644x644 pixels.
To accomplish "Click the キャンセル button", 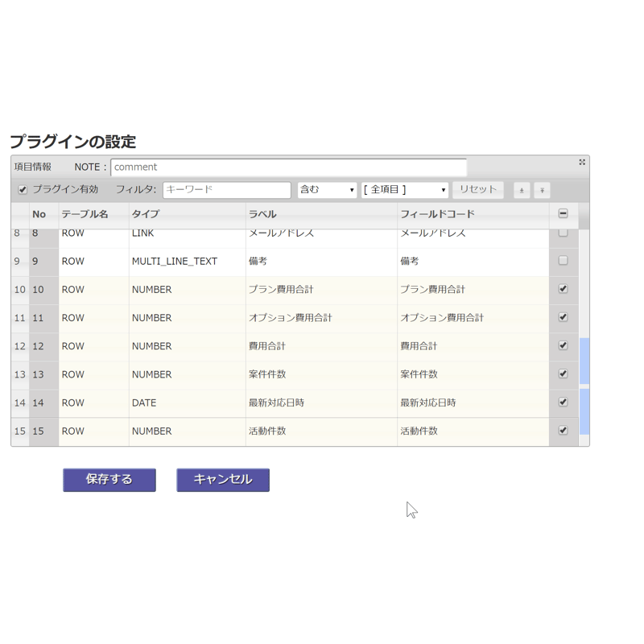I will click(x=223, y=480).
